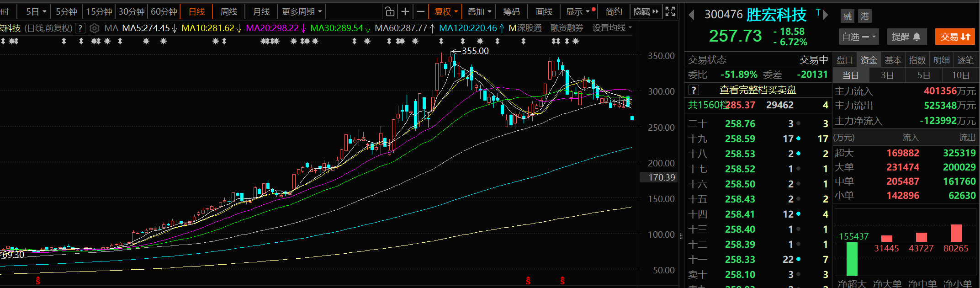Click order row 十一 at 258.33

(x=758, y=260)
